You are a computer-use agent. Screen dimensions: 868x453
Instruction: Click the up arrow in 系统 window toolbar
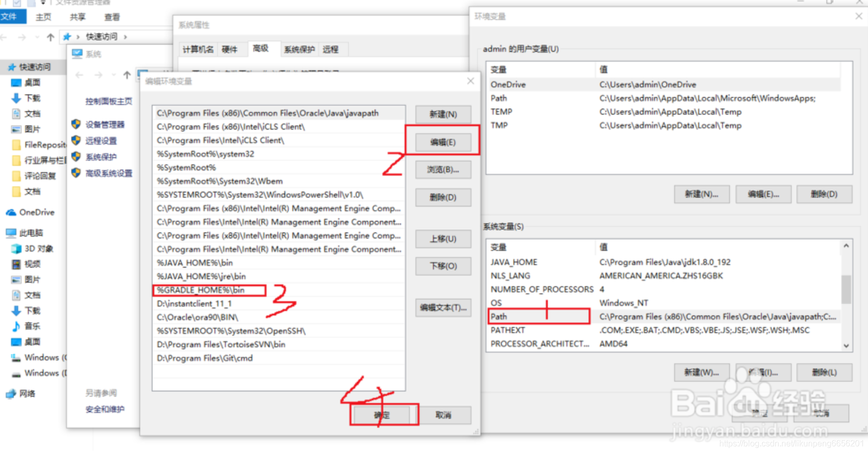pos(127,75)
